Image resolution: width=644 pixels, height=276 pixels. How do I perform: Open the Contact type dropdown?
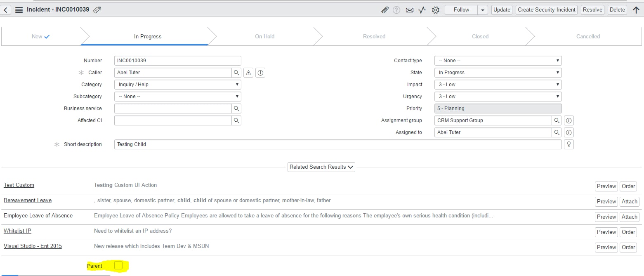(498, 61)
